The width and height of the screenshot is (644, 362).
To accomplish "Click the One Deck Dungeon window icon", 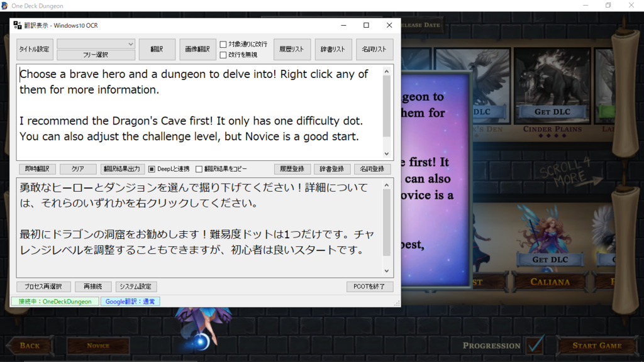I will (x=5, y=6).
